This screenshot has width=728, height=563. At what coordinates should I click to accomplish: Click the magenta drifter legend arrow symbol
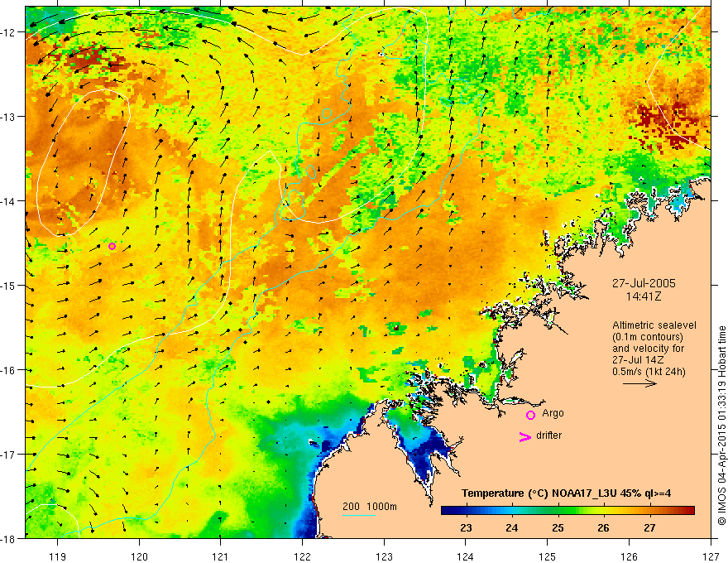coord(524,436)
